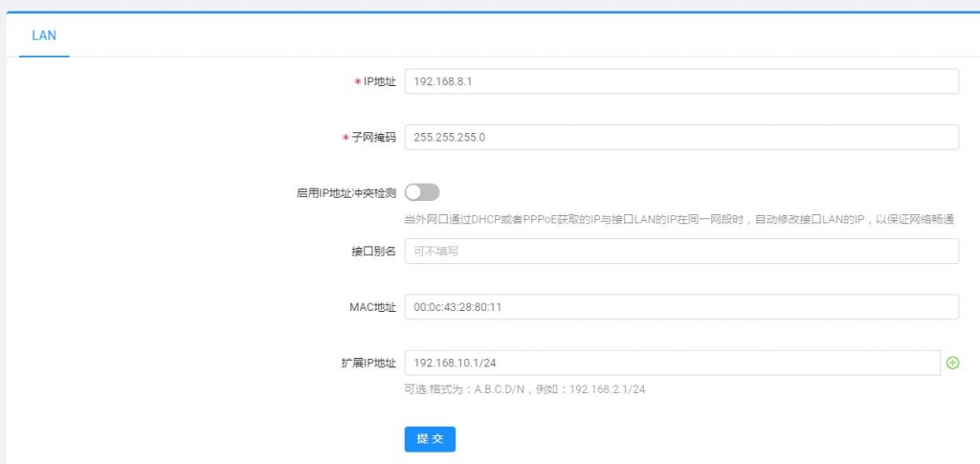The width and height of the screenshot is (980, 464).
Task: Select the MAC地址 field with 00:0c:43:28:80:11
Action: click(680, 307)
